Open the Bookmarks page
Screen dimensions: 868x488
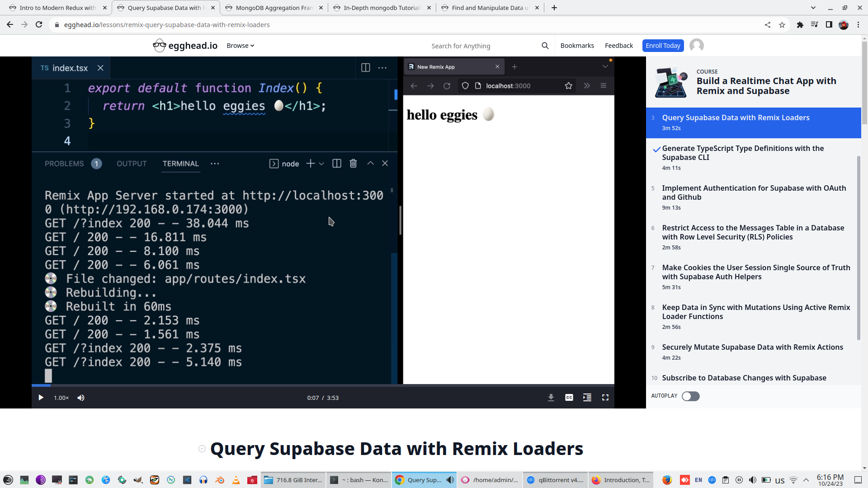577,46
